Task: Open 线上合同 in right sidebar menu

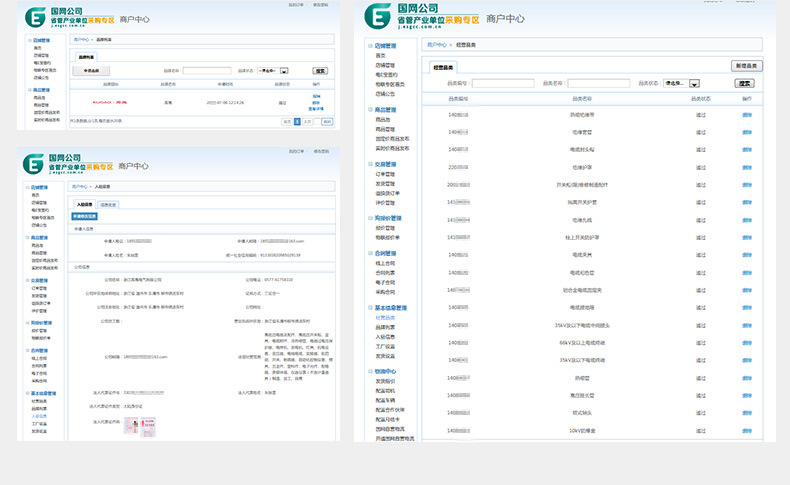Action: (x=386, y=263)
